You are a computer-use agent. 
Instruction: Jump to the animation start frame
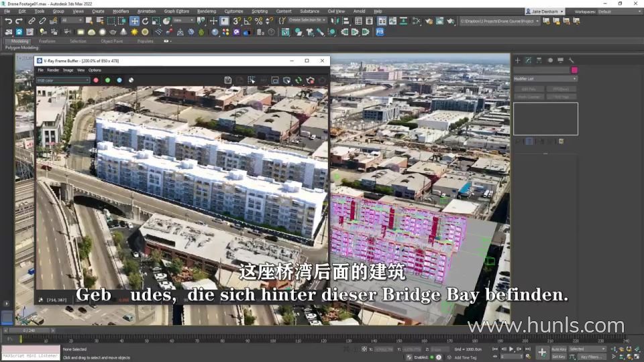tap(495, 349)
